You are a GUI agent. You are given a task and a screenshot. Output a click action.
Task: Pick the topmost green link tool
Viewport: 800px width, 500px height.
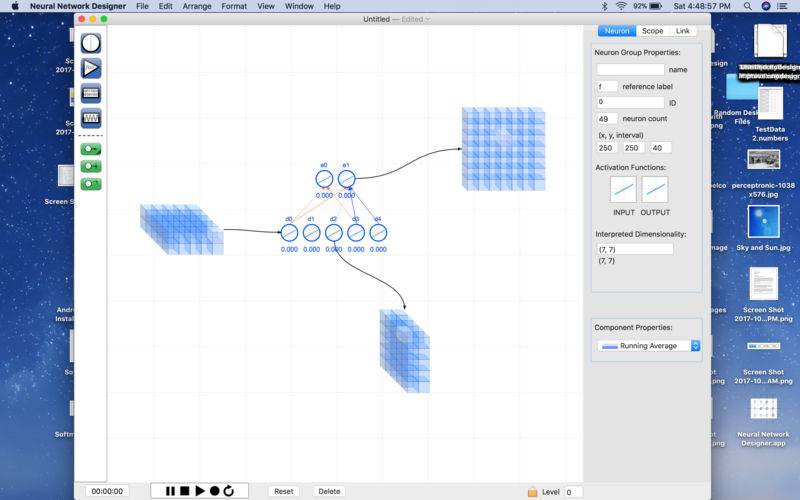pyautogui.click(x=91, y=149)
